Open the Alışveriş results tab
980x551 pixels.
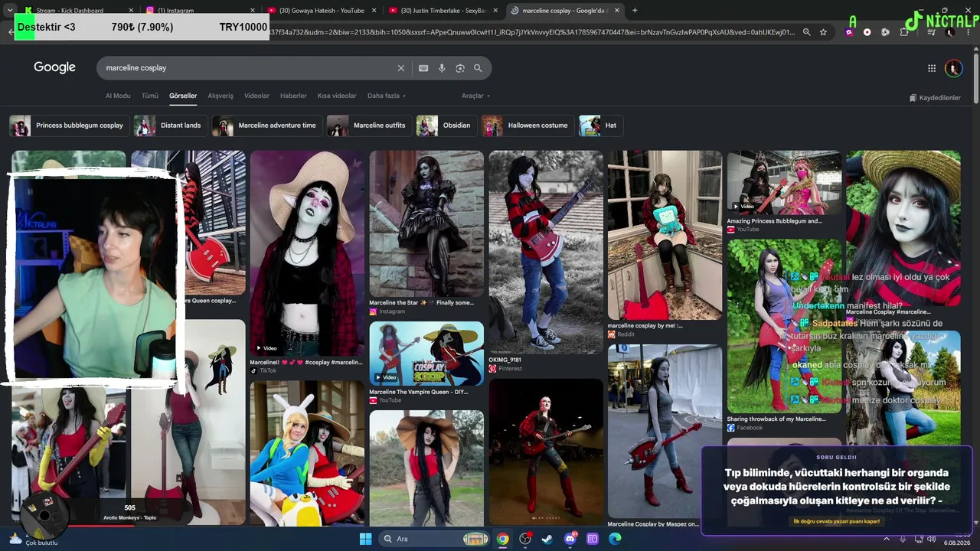point(220,96)
